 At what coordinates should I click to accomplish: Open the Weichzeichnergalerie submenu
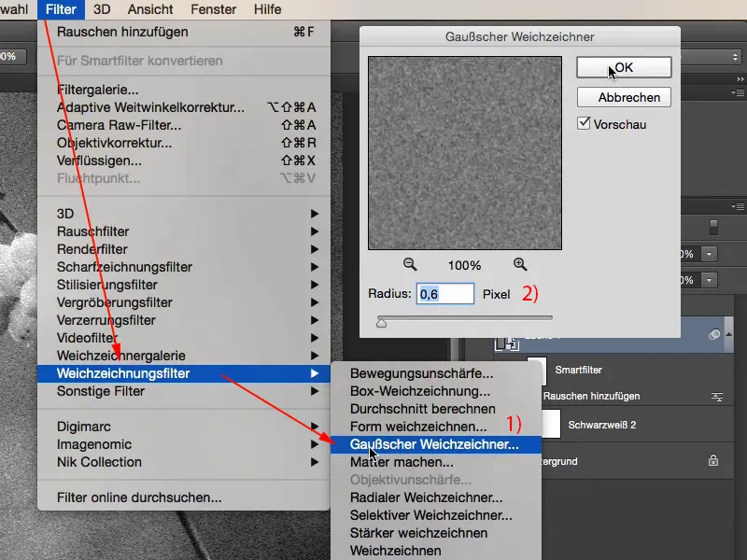(183, 356)
